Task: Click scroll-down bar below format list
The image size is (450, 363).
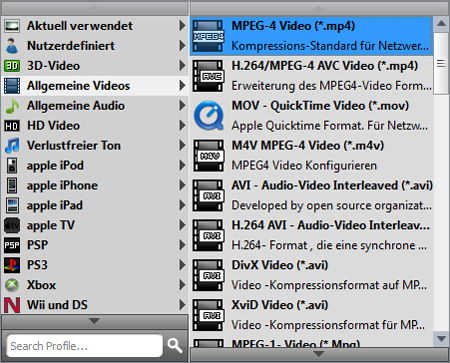Action: tap(319, 354)
